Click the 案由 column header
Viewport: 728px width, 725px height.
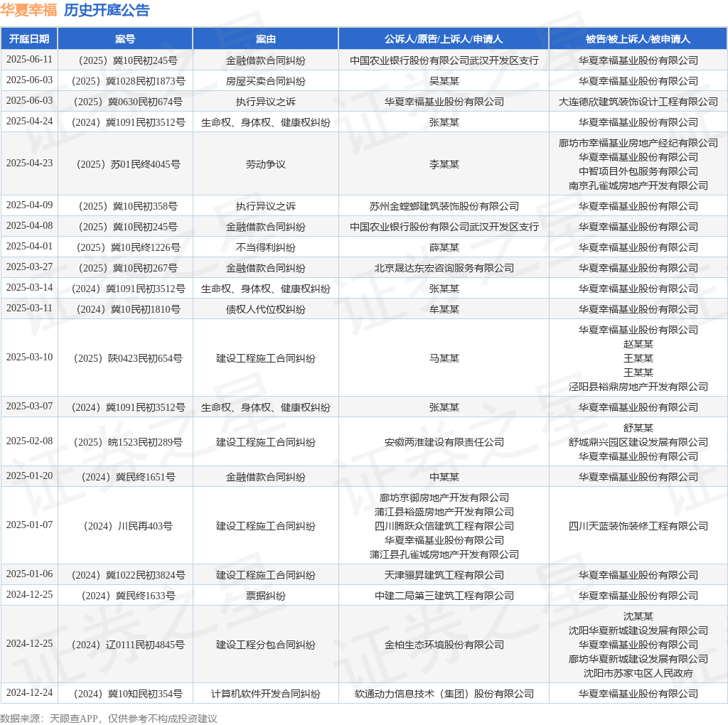pyautogui.click(x=266, y=39)
